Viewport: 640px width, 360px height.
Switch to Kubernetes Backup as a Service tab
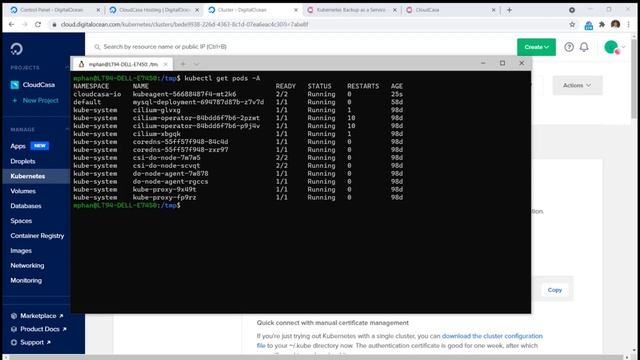coord(351,10)
